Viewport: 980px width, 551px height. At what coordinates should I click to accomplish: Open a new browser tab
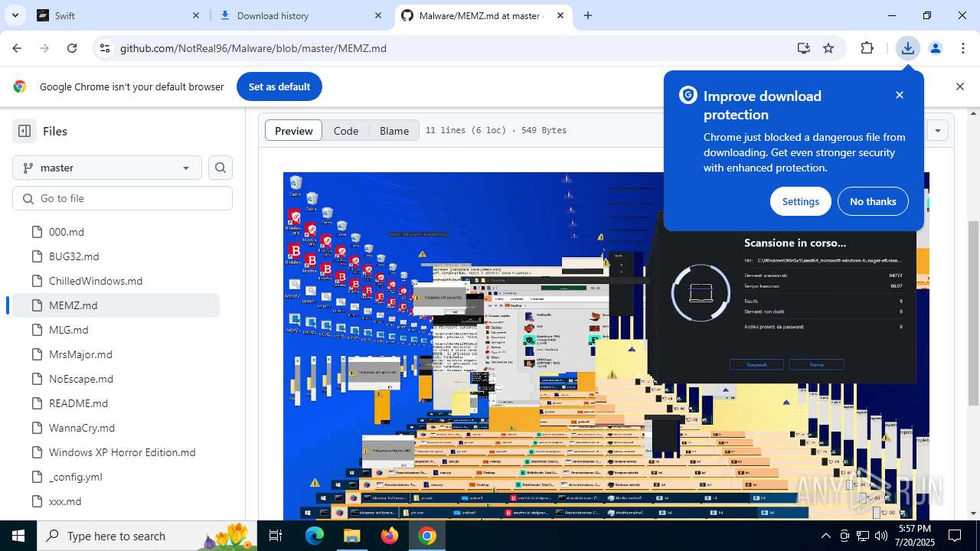click(588, 15)
